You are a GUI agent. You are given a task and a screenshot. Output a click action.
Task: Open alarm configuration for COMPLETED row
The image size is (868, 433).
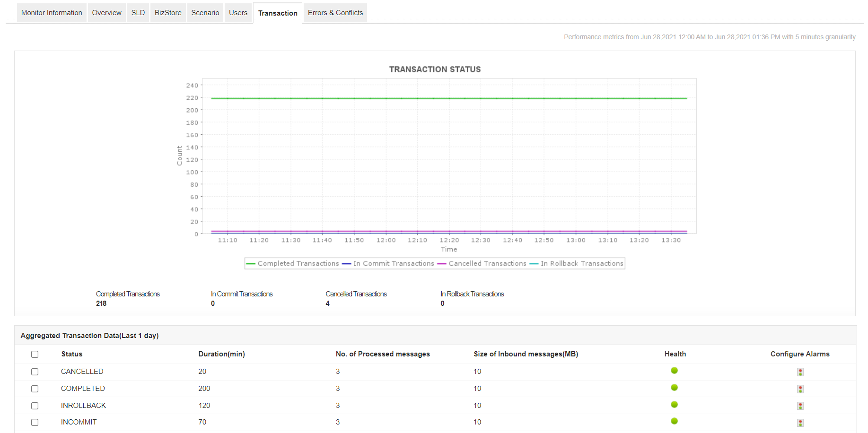(x=800, y=389)
